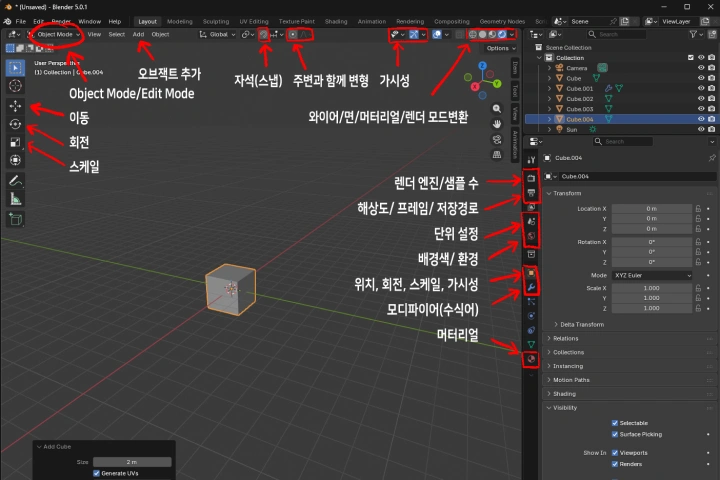
Task: Select the Add Cube tool
Action: coord(15,219)
